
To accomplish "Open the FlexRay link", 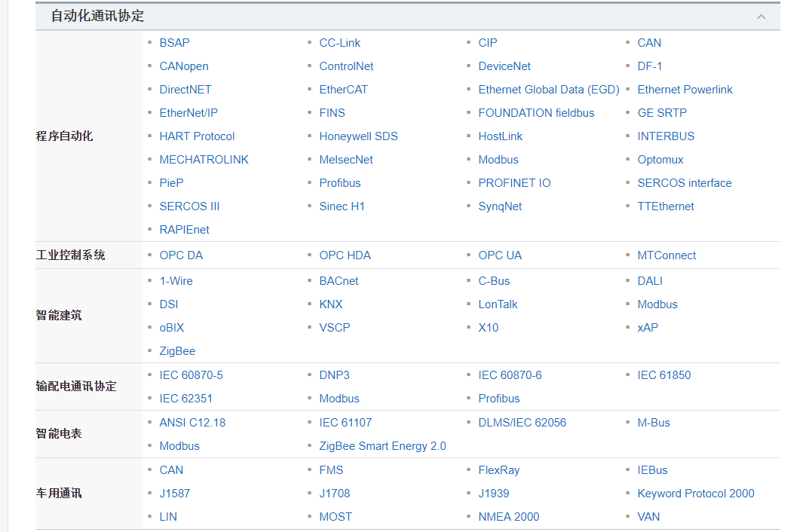I will [x=499, y=470].
